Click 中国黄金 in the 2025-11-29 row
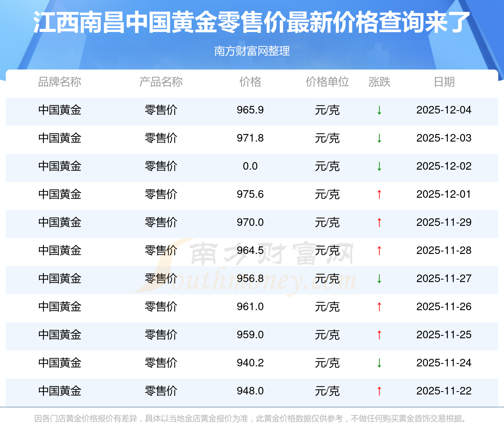The image size is (504, 424). tap(60, 223)
